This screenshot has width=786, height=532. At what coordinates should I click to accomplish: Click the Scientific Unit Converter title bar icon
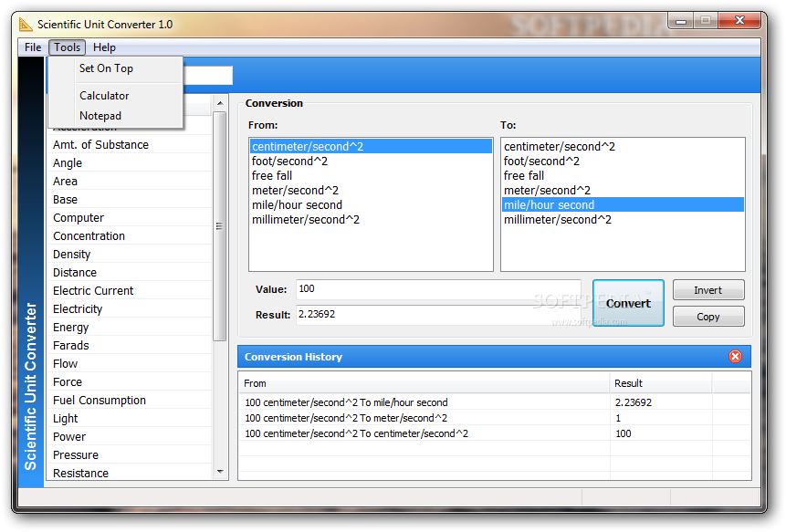(x=26, y=24)
